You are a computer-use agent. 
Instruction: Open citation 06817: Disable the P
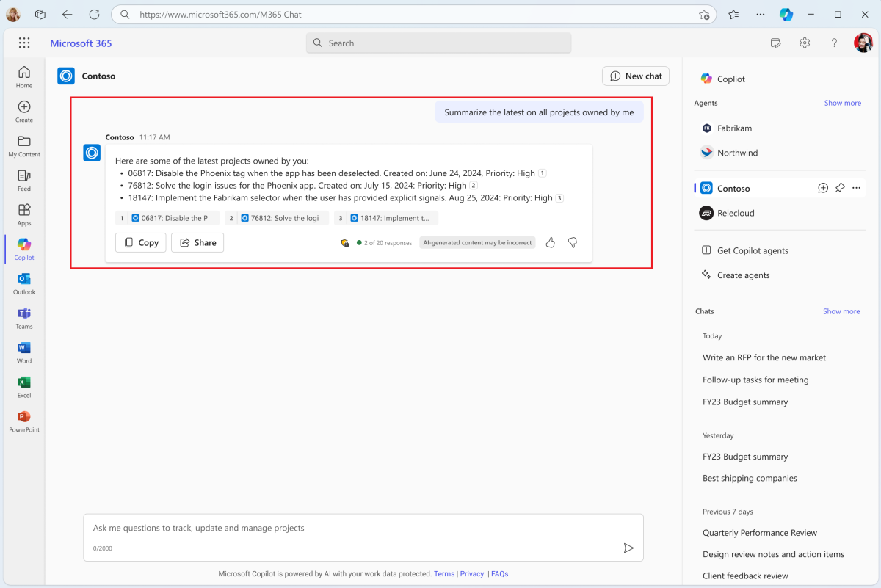[167, 218]
